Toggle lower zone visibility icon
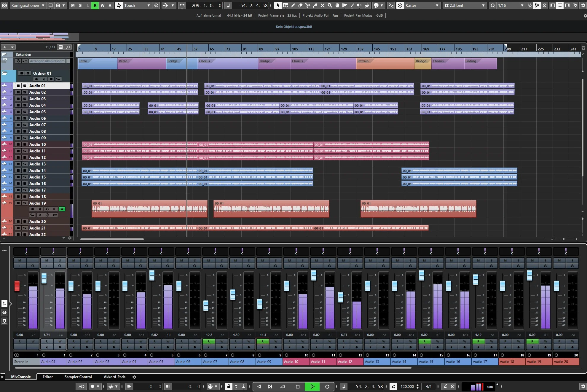Viewport: 587px width, 392px height. tap(560, 5)
